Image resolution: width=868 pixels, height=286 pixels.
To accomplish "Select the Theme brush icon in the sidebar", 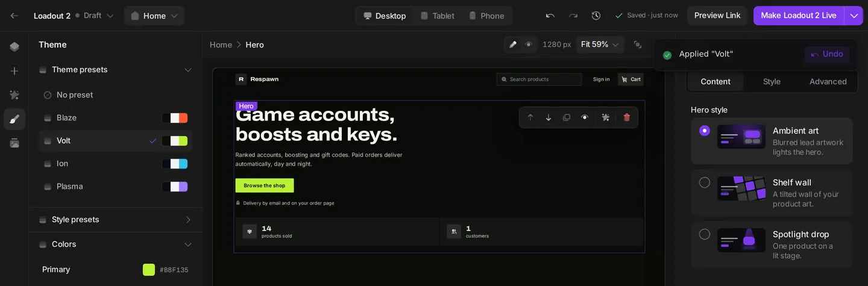I will click(14, 119).
